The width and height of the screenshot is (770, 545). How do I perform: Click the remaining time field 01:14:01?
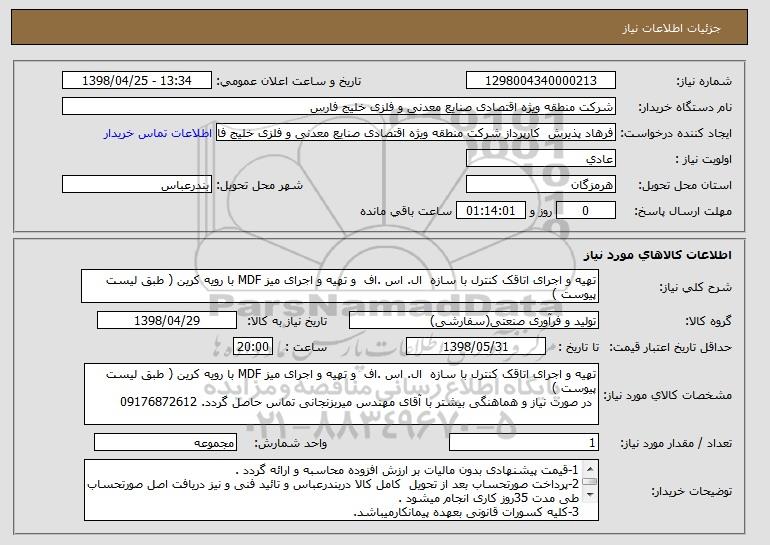pos(491,211)
